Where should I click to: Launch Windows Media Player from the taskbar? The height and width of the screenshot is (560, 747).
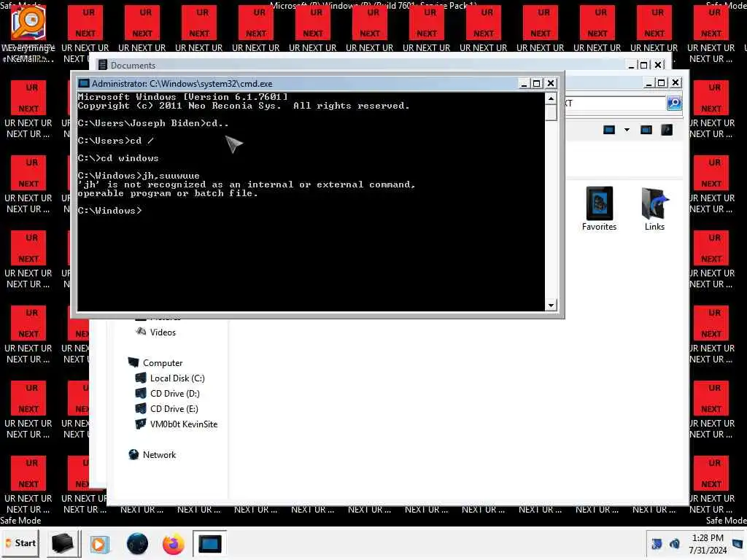pyautogui.click(x=99, y=544)
